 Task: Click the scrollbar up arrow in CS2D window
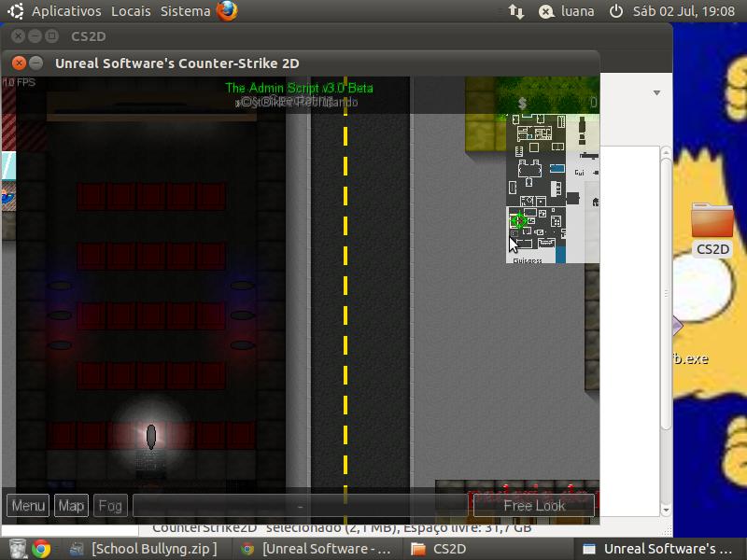point(666,152)
